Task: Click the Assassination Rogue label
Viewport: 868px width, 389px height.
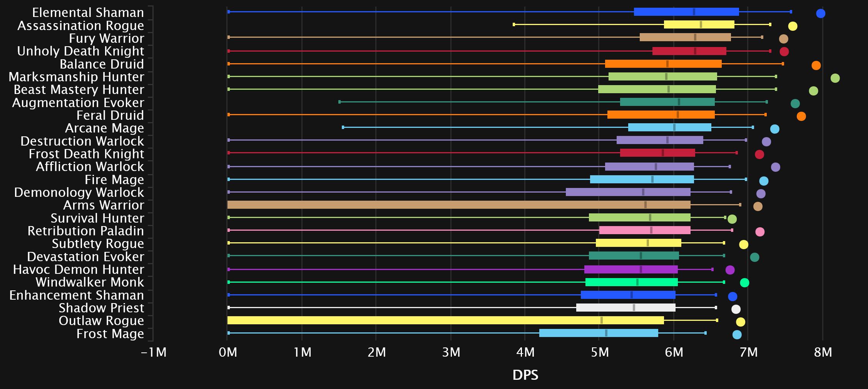Action: click(80, 25)
